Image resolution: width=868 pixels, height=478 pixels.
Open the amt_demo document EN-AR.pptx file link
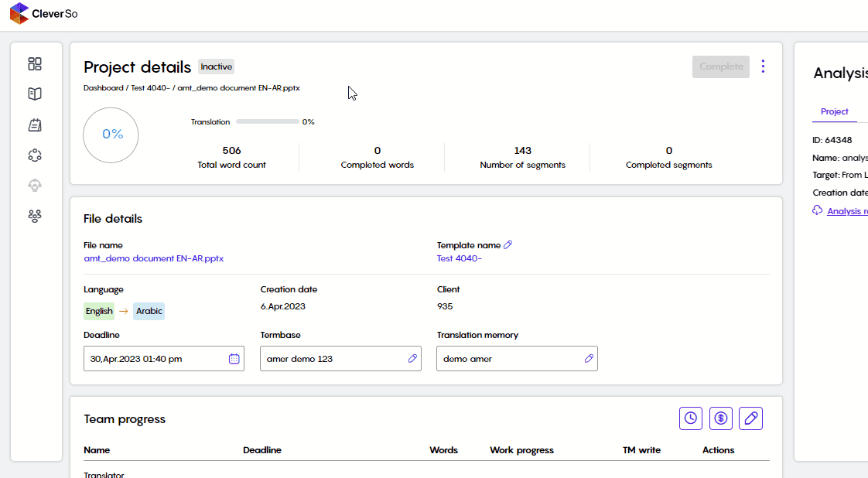click(x=154, y=258)
